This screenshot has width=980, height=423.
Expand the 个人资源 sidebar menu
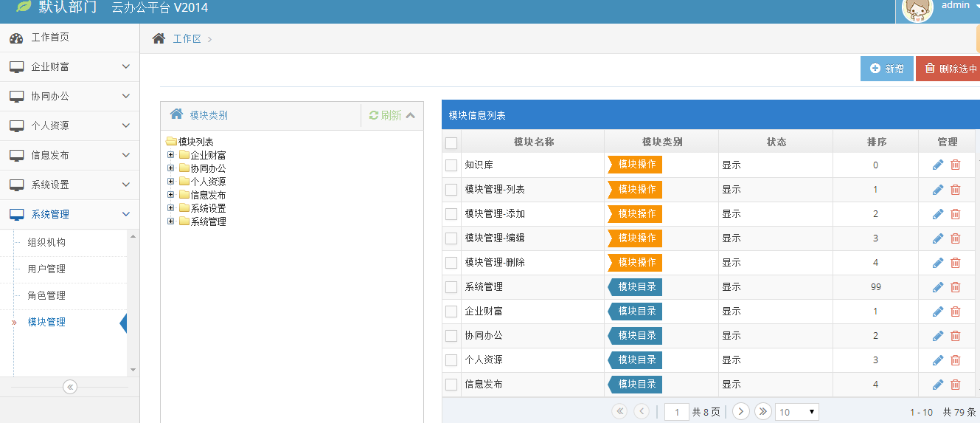tap(69, 126)
